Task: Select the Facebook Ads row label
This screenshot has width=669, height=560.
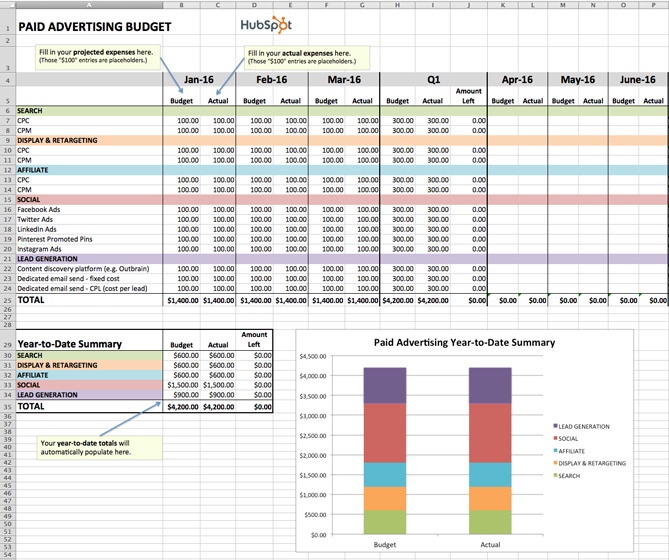Action: pyautogui.click(x=42, y=209)
